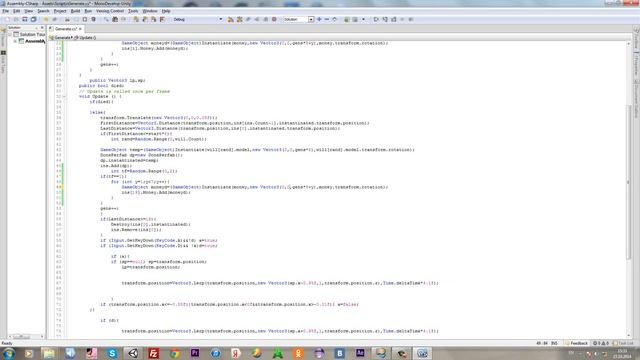Image resolution: width=640 pixels, height=360 pixels.
Task: Close the Generate.cs tab
Action: pyautogui.click(x=80, y=29)
